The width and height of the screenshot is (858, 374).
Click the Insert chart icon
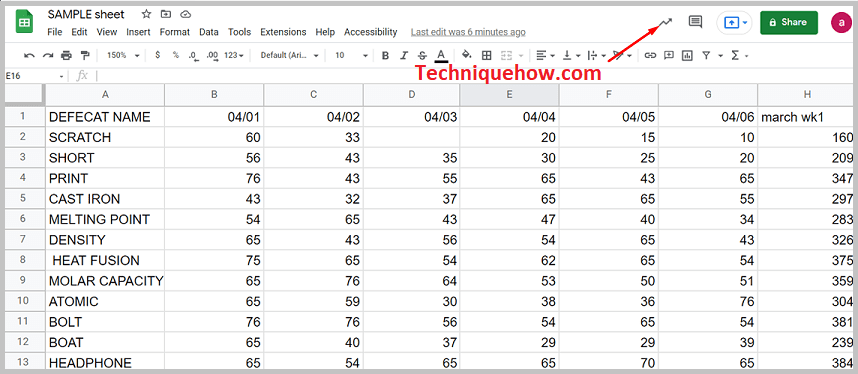(687, 55)
